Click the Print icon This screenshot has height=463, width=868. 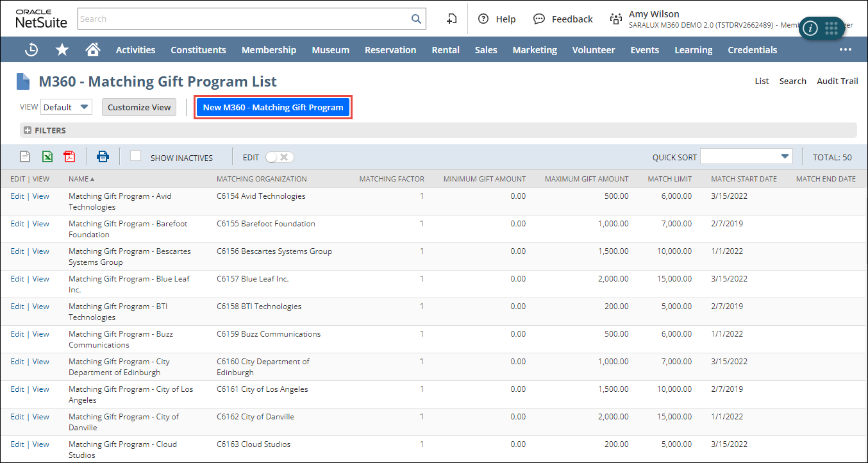[103, 156]
